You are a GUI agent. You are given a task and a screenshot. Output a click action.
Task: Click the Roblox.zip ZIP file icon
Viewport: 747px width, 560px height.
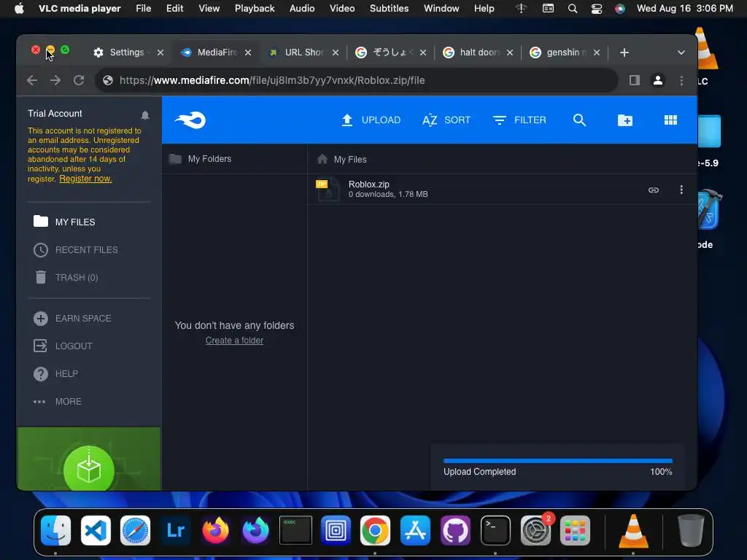coord(328,190)
